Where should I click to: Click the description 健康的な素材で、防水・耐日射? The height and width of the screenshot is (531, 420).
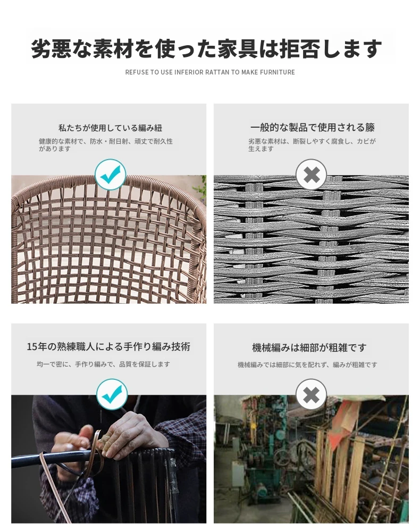[106, 145]
